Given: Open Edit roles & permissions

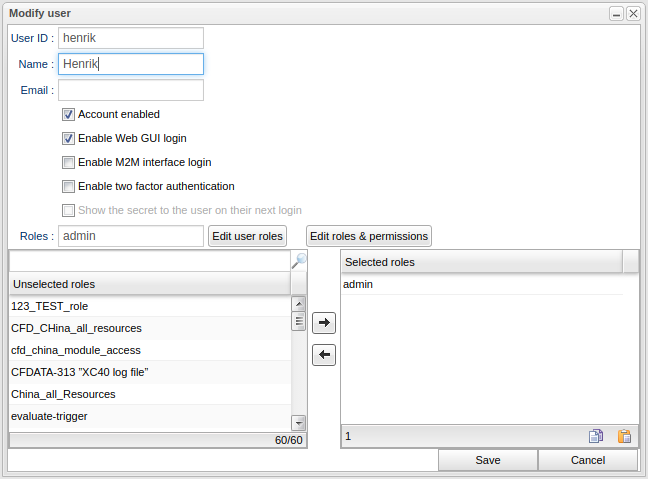Looking at the screenshot, I should [369, 236].
